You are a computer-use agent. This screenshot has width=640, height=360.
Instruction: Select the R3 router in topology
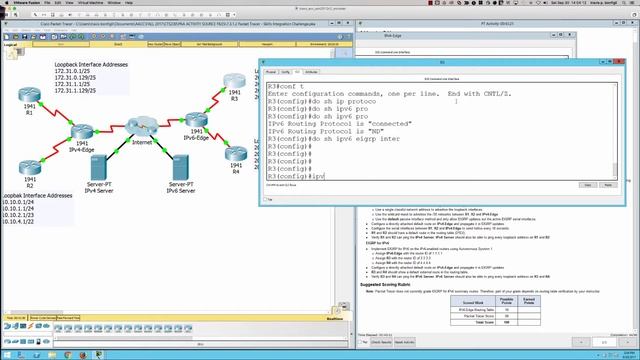tap(234, 81)
